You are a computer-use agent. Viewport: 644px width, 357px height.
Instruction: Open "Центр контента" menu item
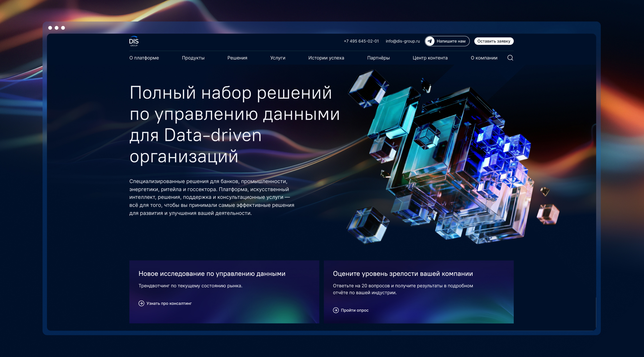click(430, 58)
